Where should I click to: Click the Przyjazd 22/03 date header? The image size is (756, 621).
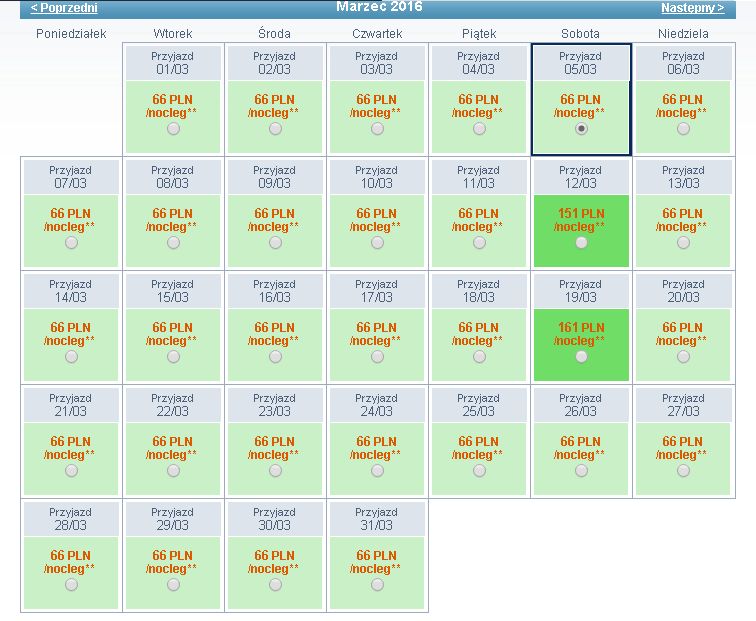(x=173, y=405)
